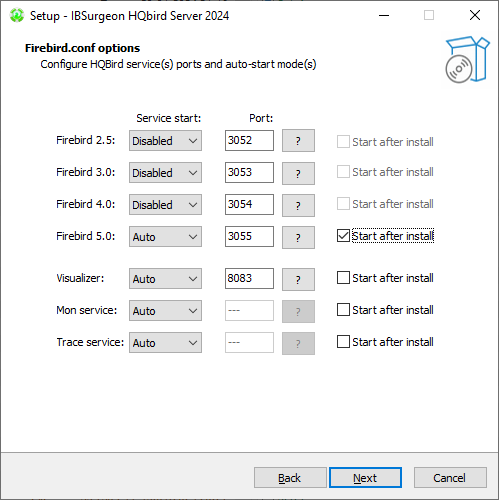Expand Firebird 2.5 service start dropdown
Screen dimensions: 499x500
165,141
